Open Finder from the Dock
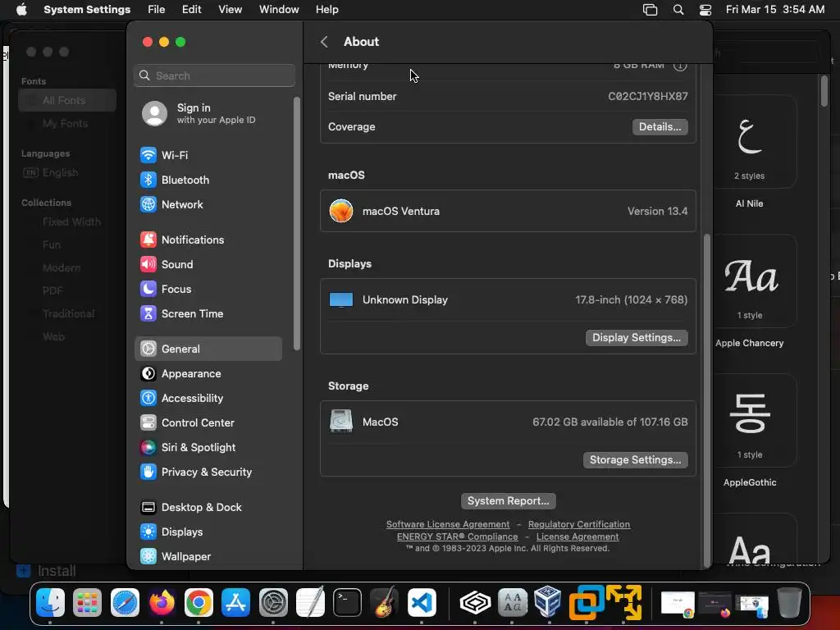The image size is (840, 630). tap(50, 603)
